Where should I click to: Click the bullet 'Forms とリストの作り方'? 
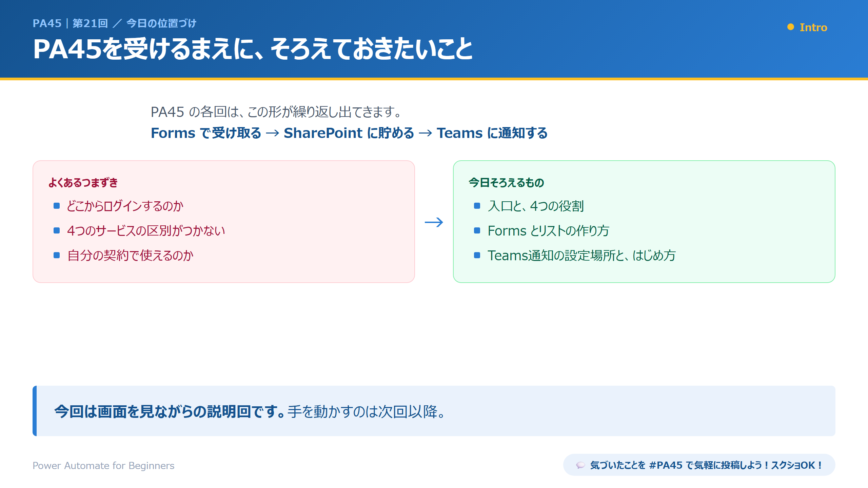(x=548, y=231)
